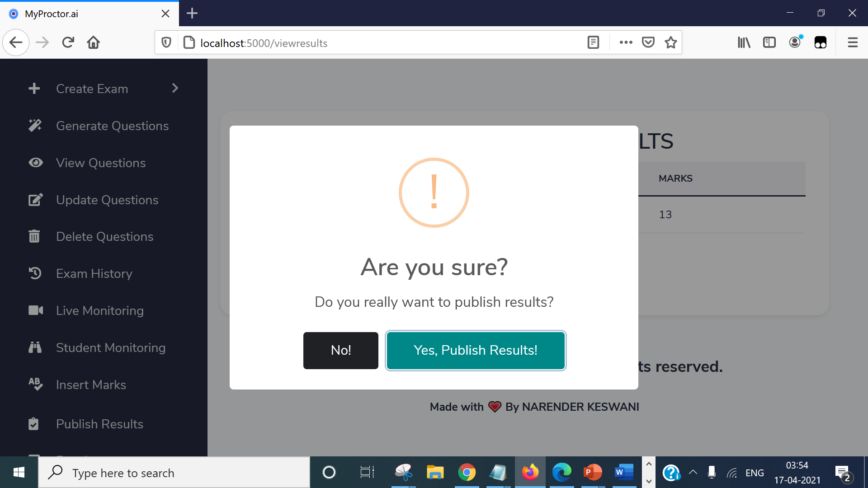Select the Generate Questions icon
The image size is (868, 488).
[34, 125]
